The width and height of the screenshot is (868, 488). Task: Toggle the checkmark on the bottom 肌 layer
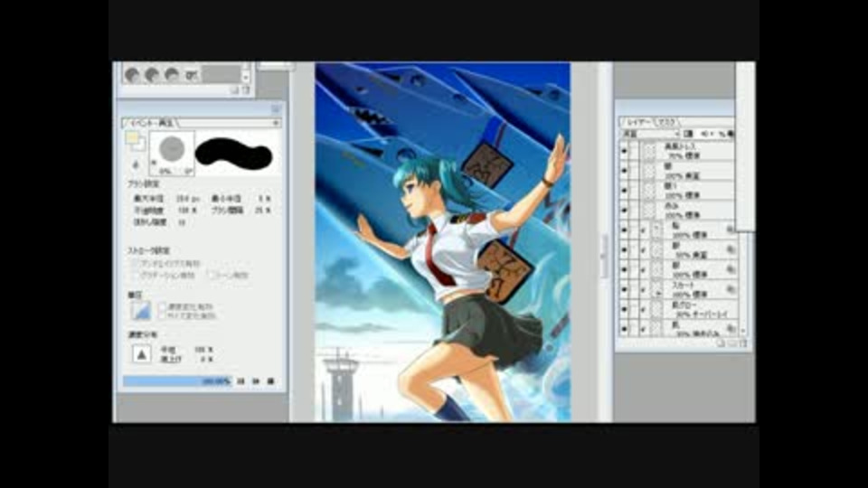pos(643,329)
